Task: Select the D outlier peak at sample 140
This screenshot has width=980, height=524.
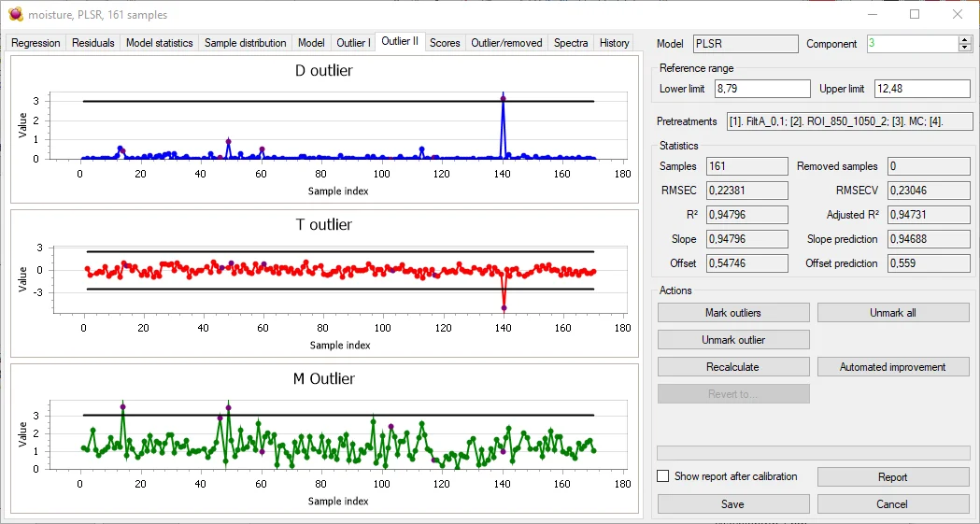Action: [504, 98]
